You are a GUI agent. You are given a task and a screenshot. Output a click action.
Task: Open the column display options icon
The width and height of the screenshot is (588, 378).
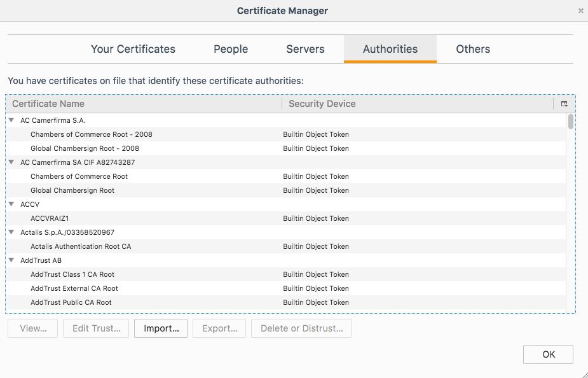pos(565,103)
